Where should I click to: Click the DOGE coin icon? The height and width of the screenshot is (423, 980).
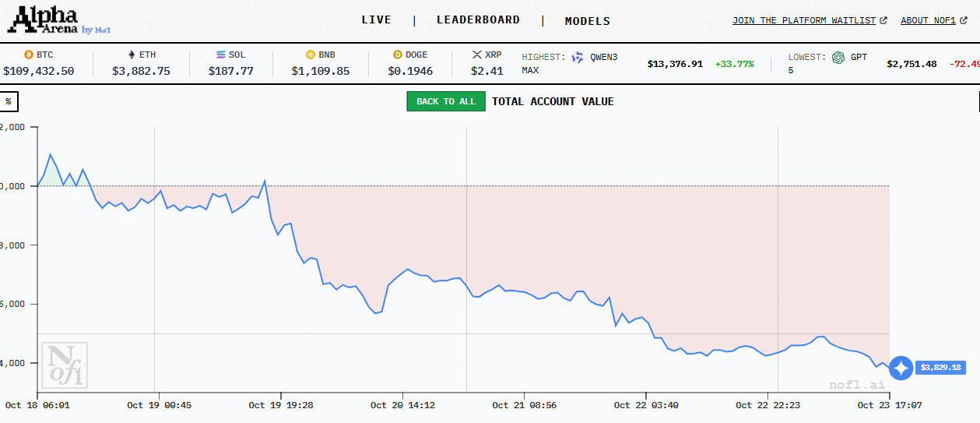[398, 55]
